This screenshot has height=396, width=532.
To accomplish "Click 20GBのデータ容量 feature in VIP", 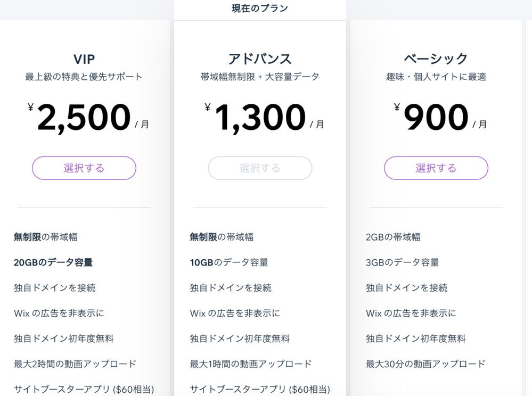I will (53, 262).
